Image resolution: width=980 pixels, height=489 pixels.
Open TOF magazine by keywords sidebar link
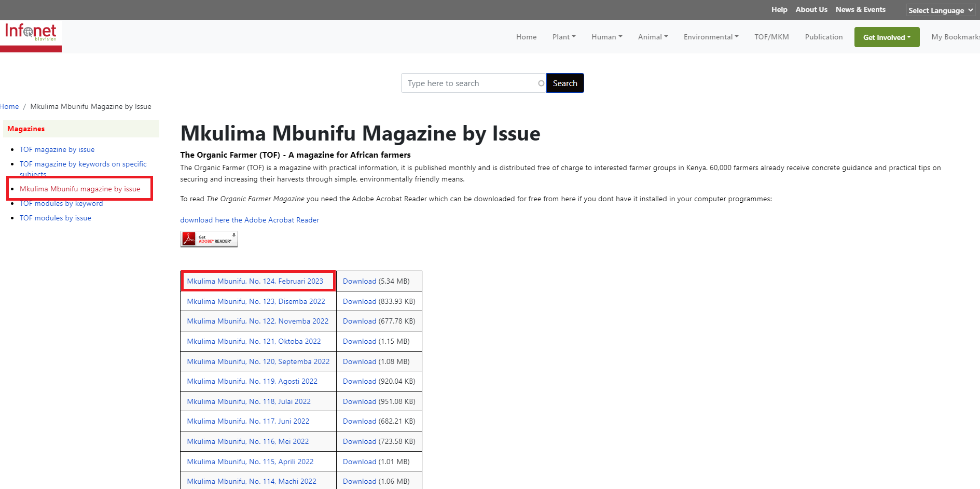pos(83,168)
